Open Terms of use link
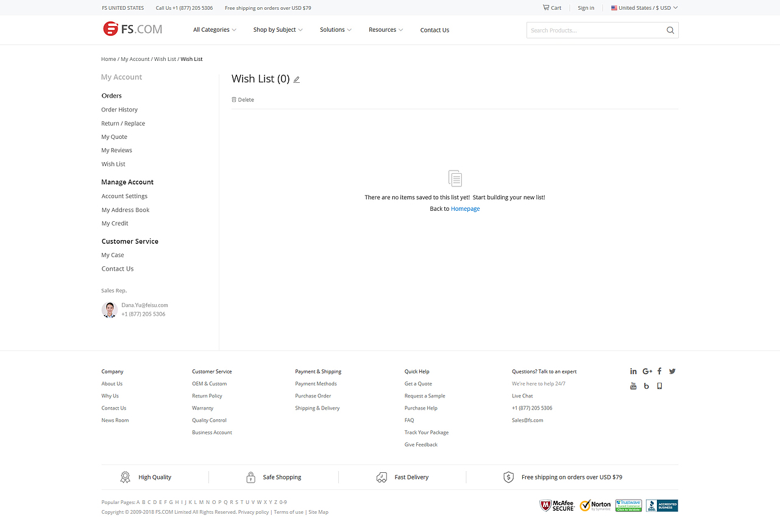Viewport: 780px width, 532px height. tap(289, 512)
